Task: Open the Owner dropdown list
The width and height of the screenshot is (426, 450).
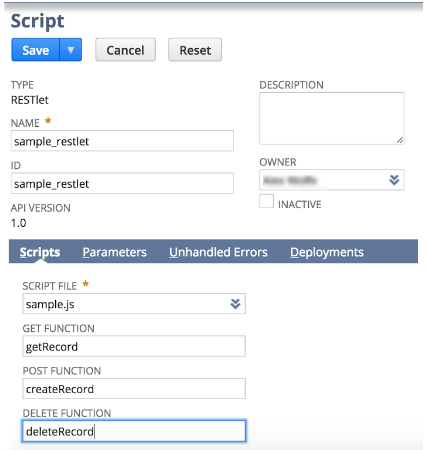Action: (332, 180)
